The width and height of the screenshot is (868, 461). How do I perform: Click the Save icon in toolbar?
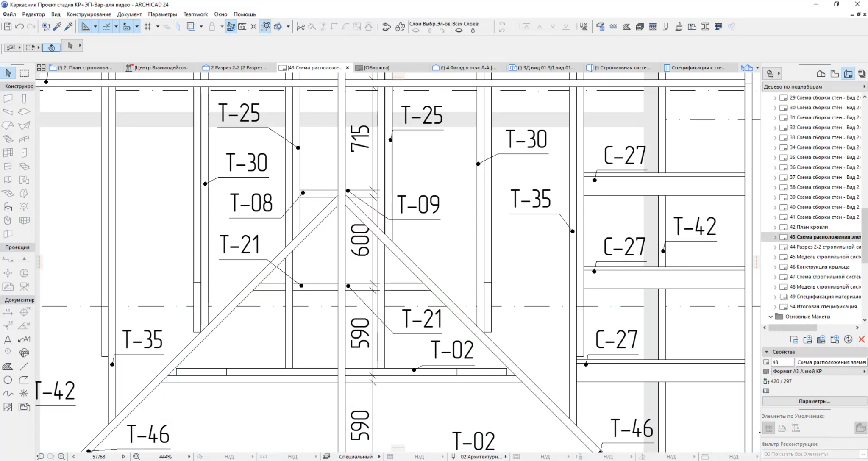(x=8, y=27)
